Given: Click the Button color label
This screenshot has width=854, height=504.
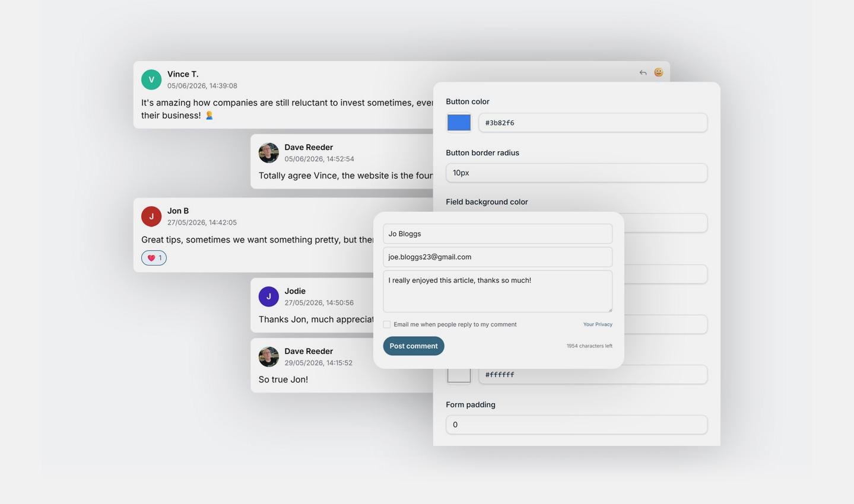Looking at the screenshot, I should coord(468,101).
